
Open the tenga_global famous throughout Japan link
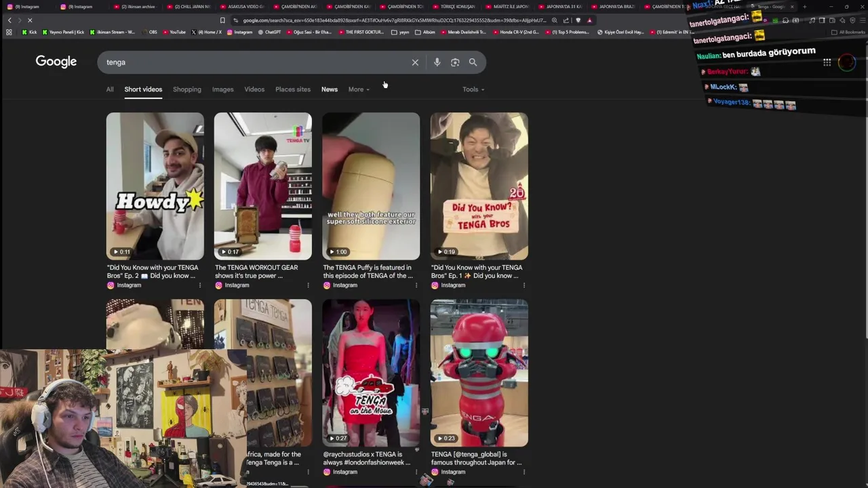click(477, 458)
